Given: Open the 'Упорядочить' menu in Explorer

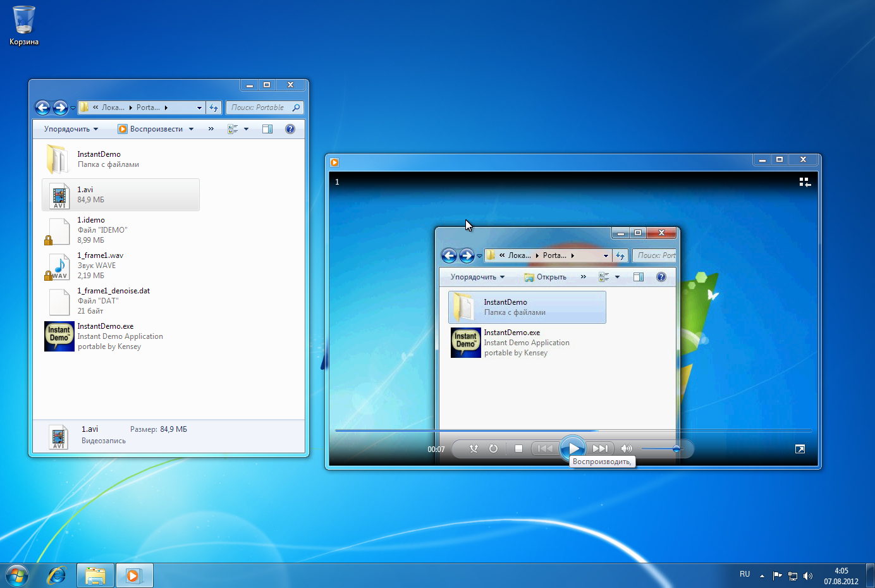Looking at the screenshot, I should [x=71, y=129].
